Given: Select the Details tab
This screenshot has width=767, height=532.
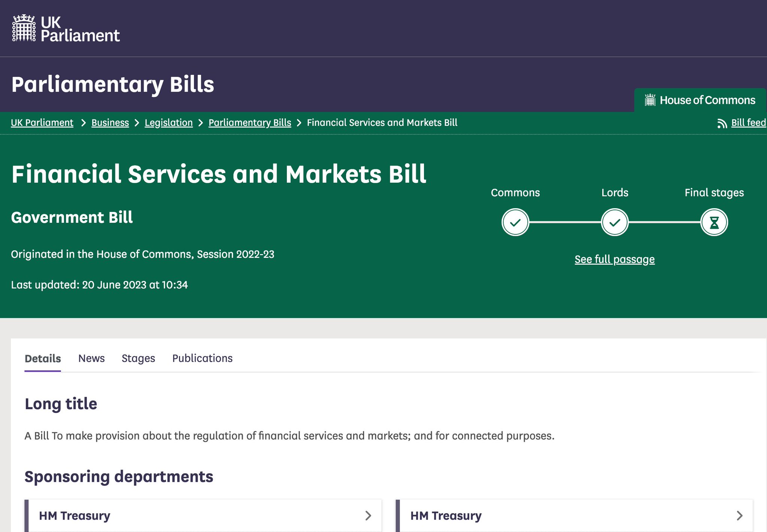Looking at the screenshot, I should (x=43, y=359).
